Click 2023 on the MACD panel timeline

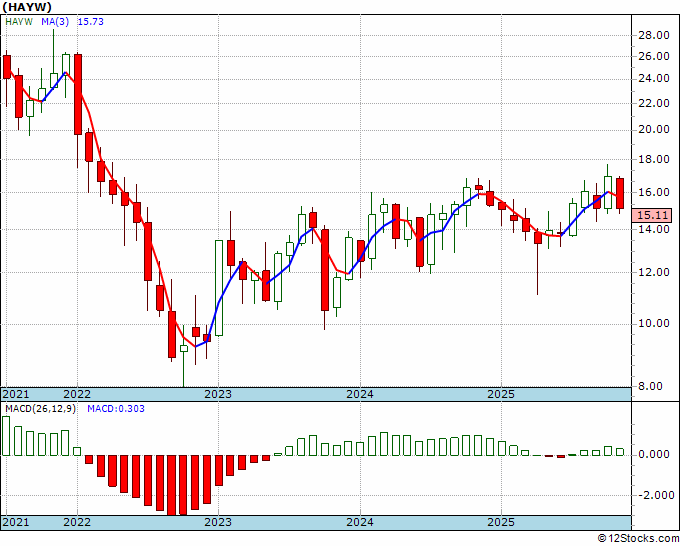coord(218,522)
